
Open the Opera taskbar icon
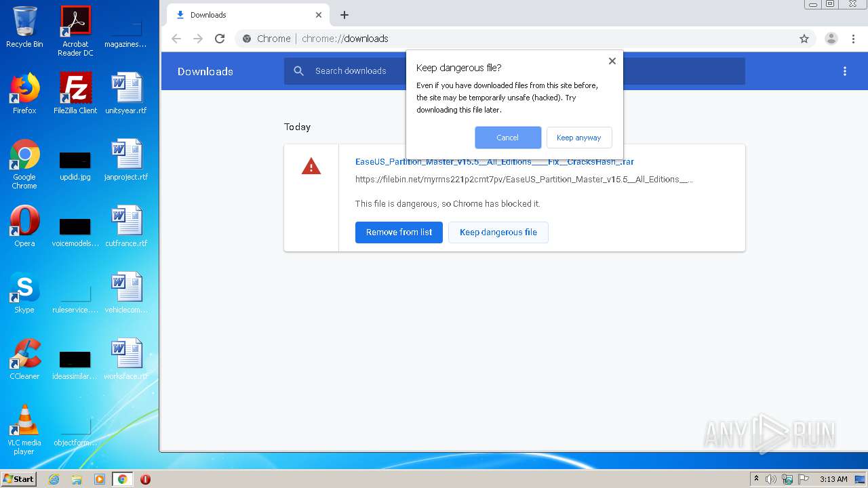(145, 479)
